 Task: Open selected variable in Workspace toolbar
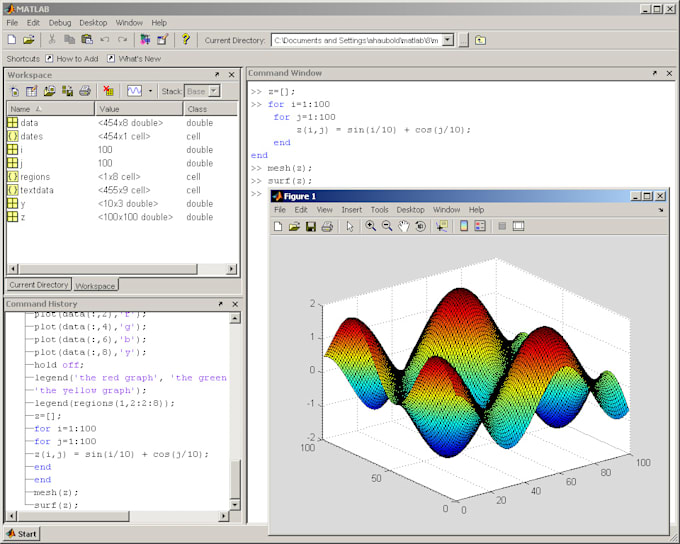click(32, 91)
